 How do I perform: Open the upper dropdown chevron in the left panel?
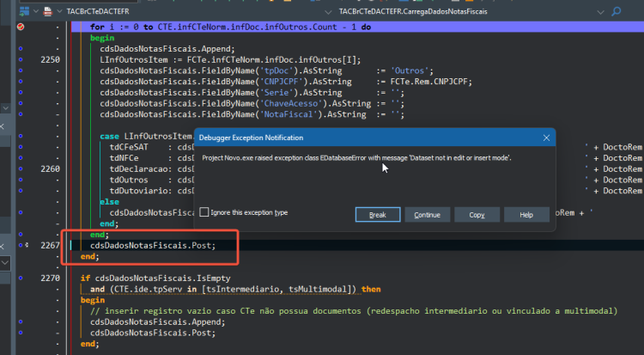5,108
